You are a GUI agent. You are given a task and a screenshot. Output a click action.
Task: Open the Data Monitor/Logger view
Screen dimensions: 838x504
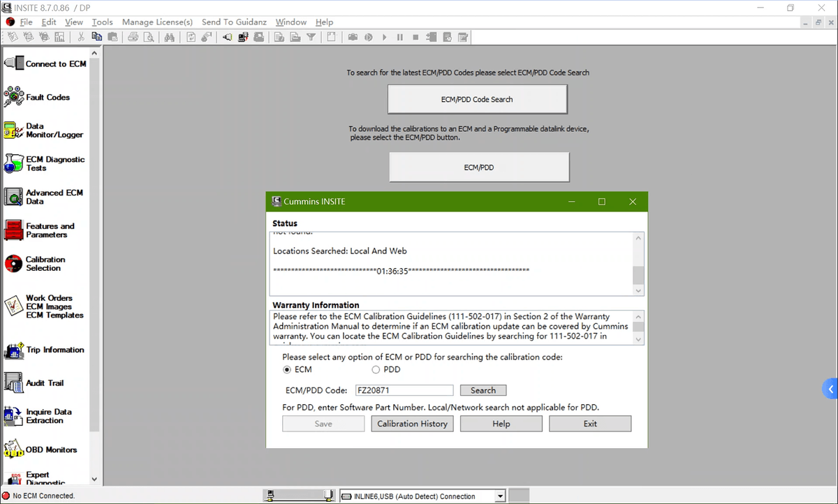[14, 131]
